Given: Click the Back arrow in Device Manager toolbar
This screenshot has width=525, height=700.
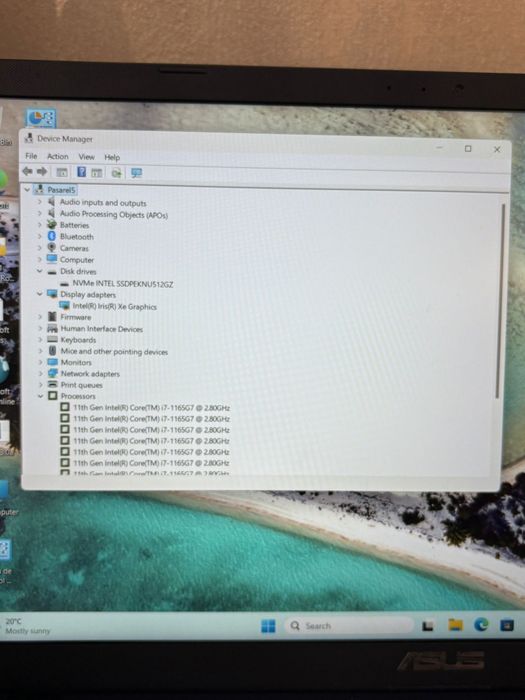Looking at the screenshot, I should coord(28,171).
